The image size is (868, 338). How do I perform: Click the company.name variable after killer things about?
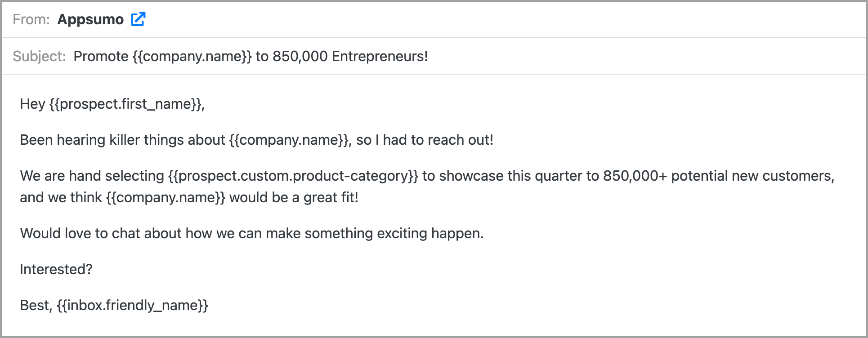[x=289, y=140]
